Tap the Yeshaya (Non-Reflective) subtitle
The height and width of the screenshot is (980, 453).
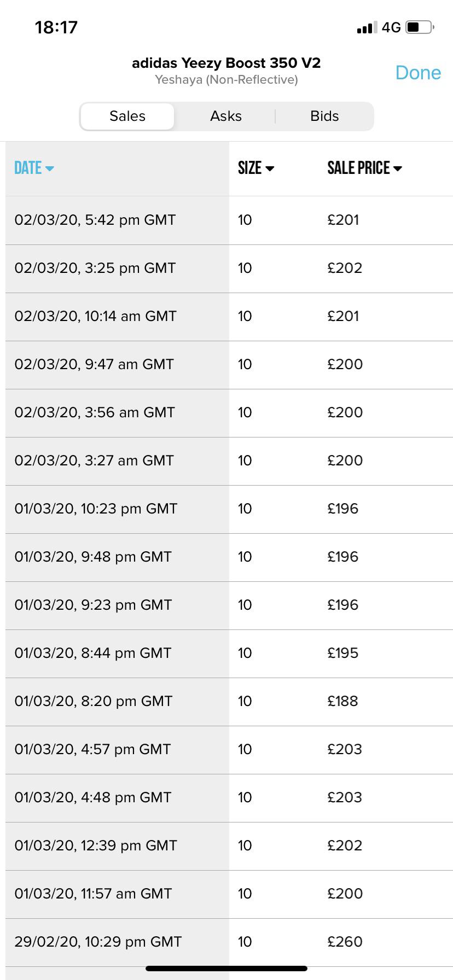226,80
